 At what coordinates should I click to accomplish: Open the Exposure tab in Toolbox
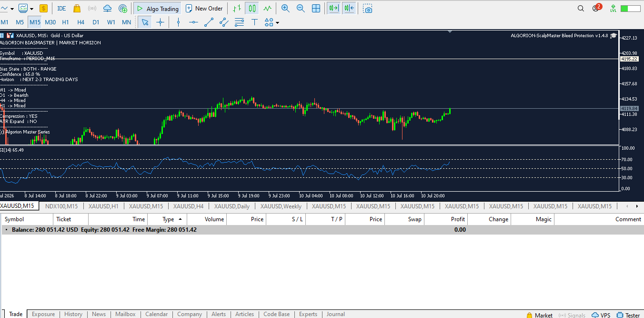(x=43, y=314)
